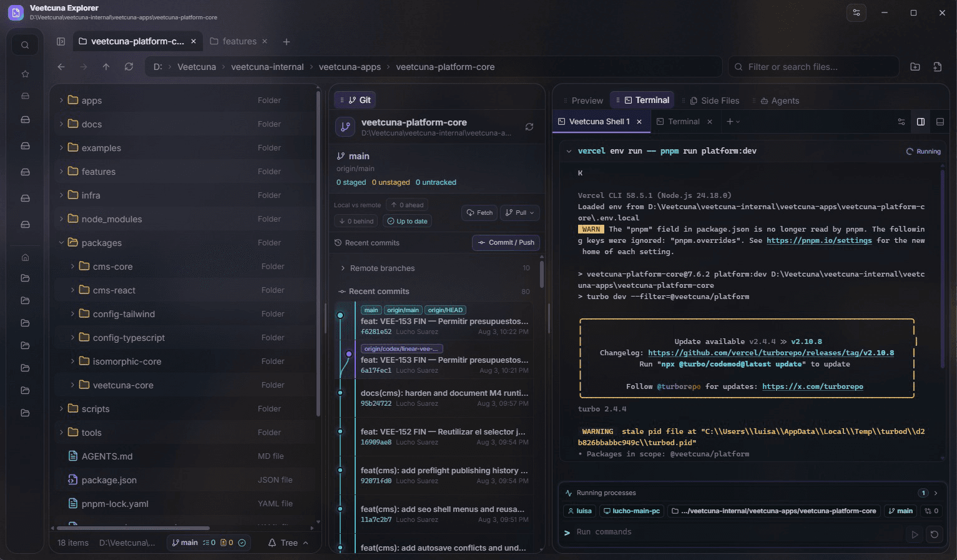Refresh the current folder listing
Screen dimensions: 957x560
(129, 67)
